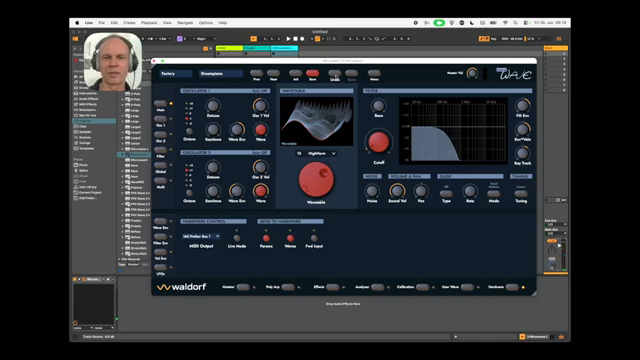Toggle the Live Mode button in Hardware Control

tap(237, 238)
